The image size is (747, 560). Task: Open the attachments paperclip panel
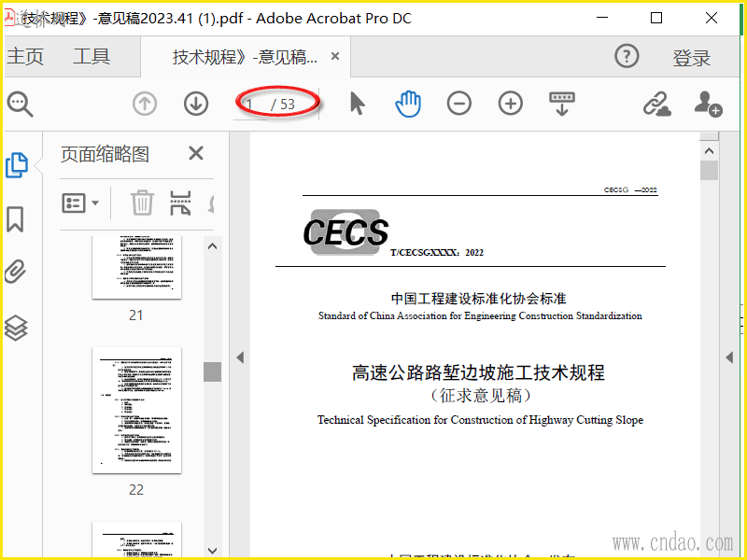(x=15, y=272)
